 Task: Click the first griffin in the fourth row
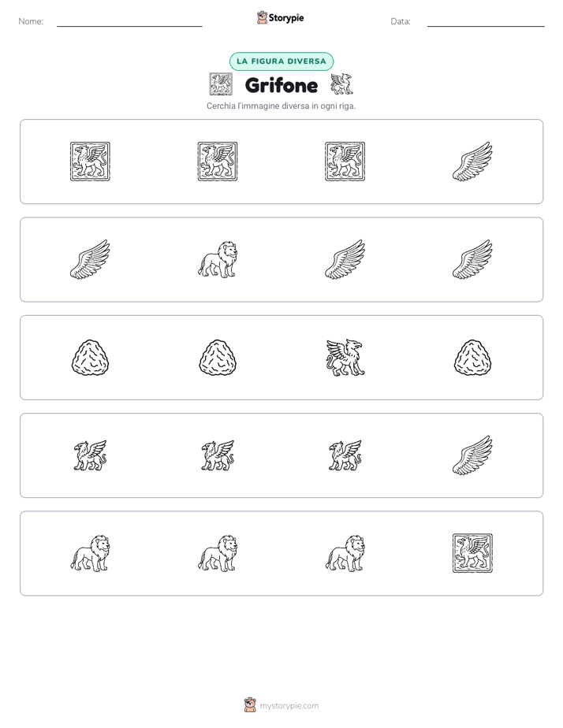90,455
